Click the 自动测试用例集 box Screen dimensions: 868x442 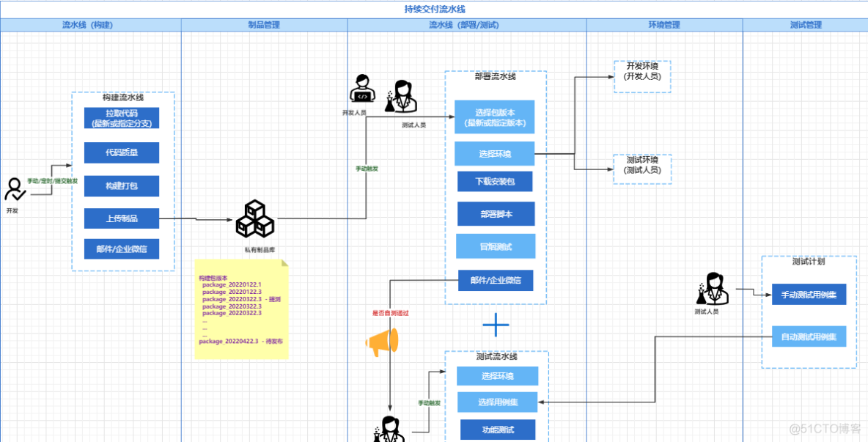[809, 336]
